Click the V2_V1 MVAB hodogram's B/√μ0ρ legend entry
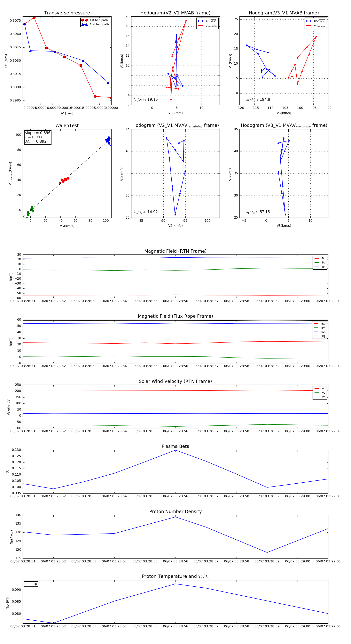Screen dimensions: 351x644 [x=207, y=21]
